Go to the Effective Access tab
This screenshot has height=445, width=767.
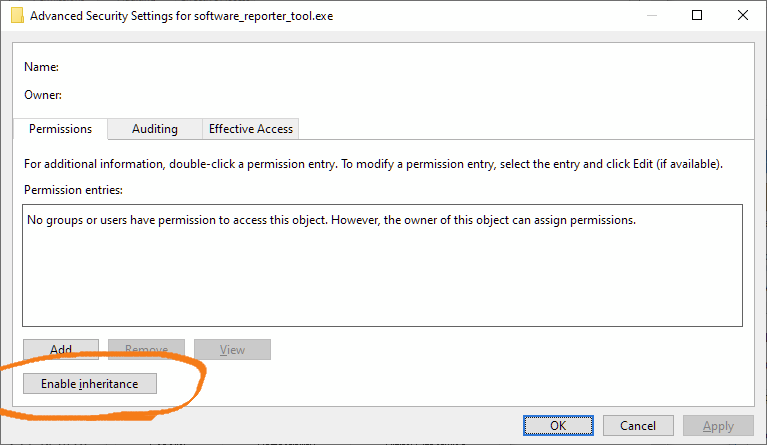pyautogui.click(x=250, y=129)
